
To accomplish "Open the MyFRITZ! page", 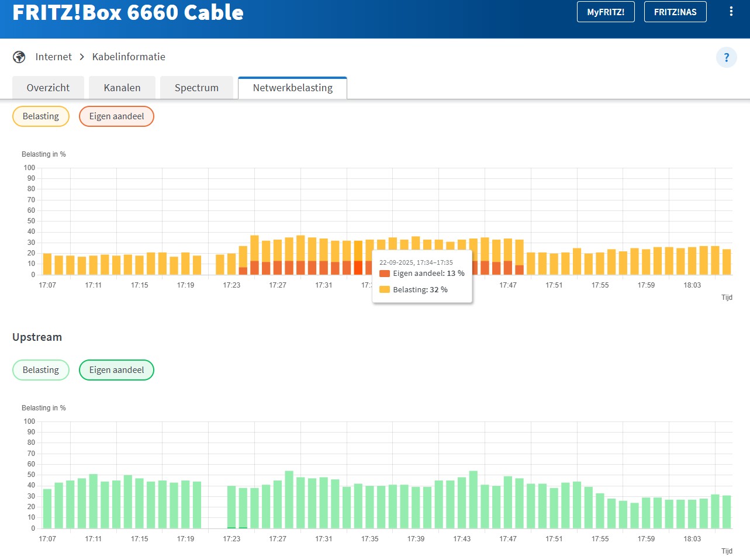I will point(605,12).
